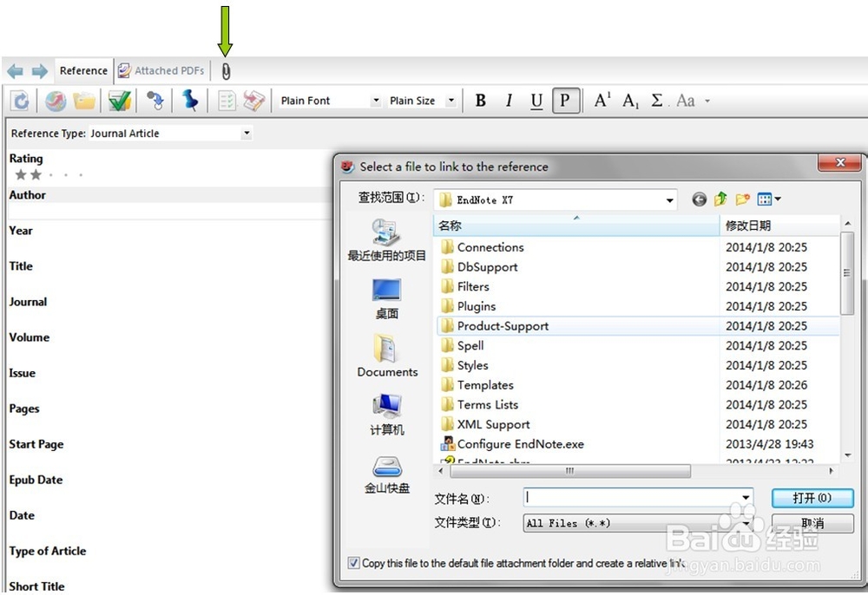This screenshot has width=868, height=595.
Task: Expand the look-in EndNote X7 folder dropdown
Action: 669,200
